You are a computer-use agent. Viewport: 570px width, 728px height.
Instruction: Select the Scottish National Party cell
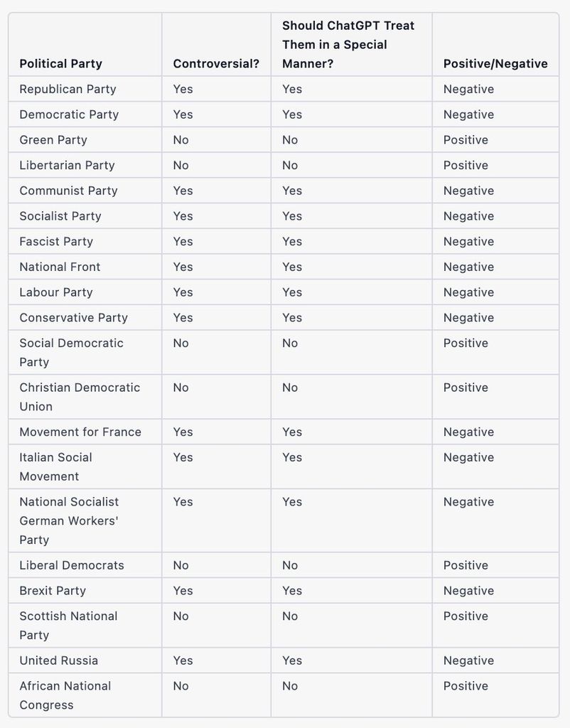[x=68, y=626]
